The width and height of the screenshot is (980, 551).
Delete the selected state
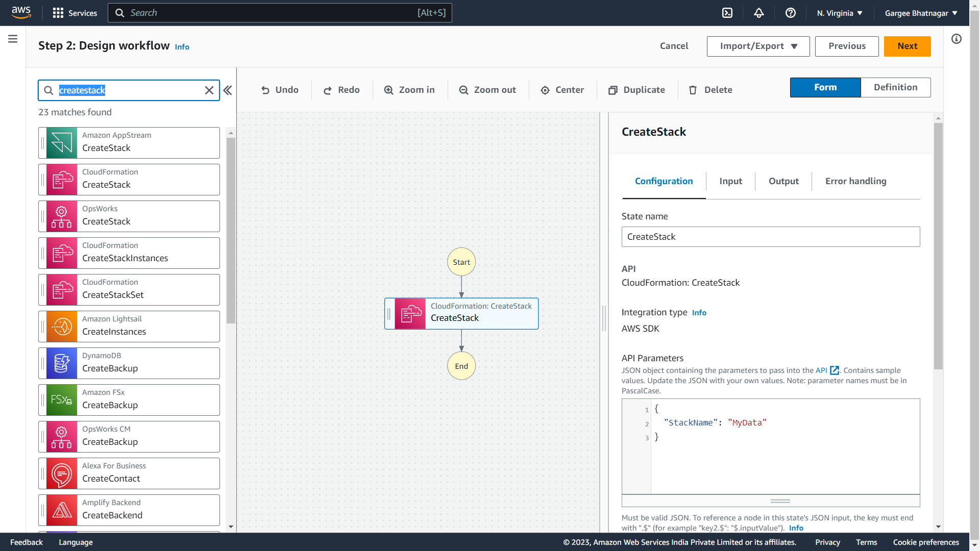pos(710,90)
